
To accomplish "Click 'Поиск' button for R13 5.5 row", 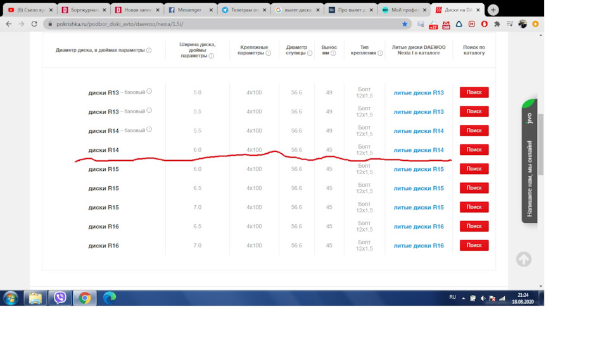I will coord(474,111).
